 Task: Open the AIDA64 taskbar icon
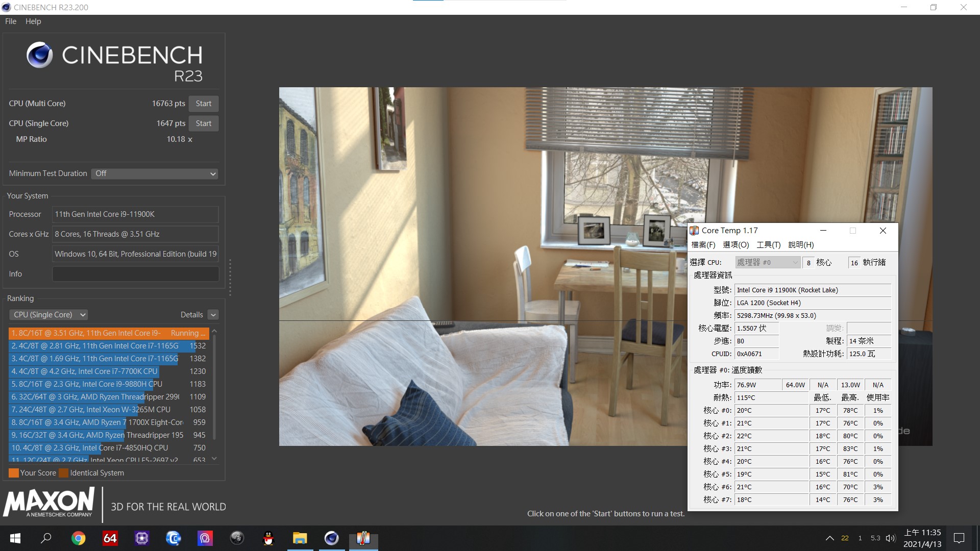pyautogui.click(x=110, y=538)
